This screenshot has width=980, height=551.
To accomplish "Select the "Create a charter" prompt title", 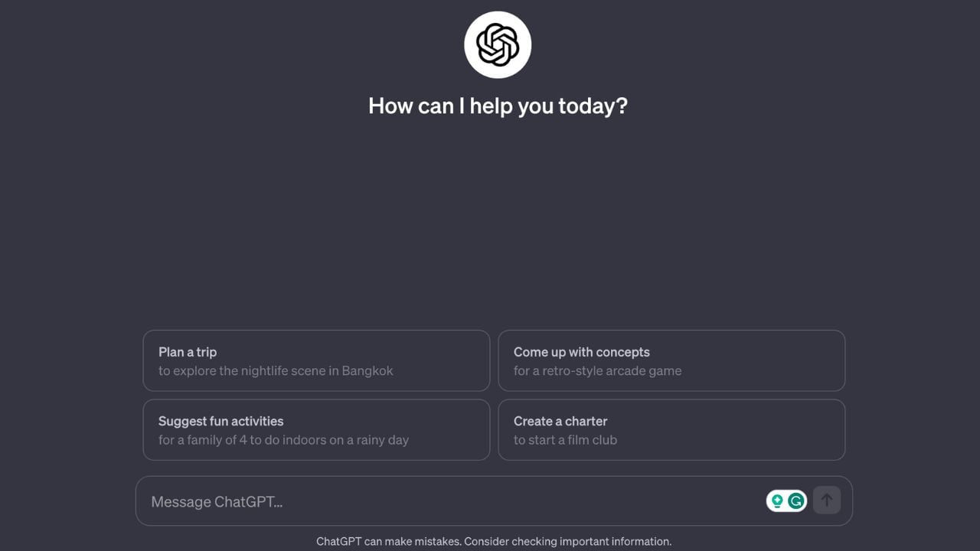I will [560, 421].
